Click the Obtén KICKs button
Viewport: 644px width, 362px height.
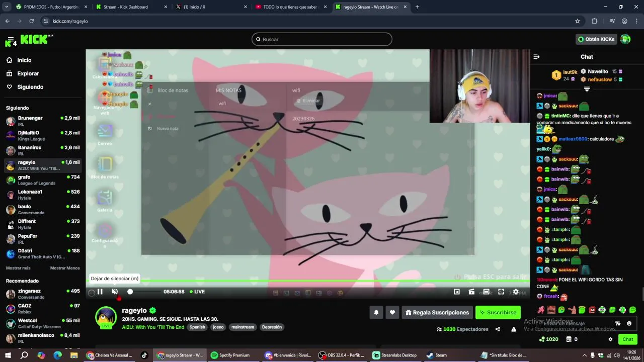(x=596, y=39)
